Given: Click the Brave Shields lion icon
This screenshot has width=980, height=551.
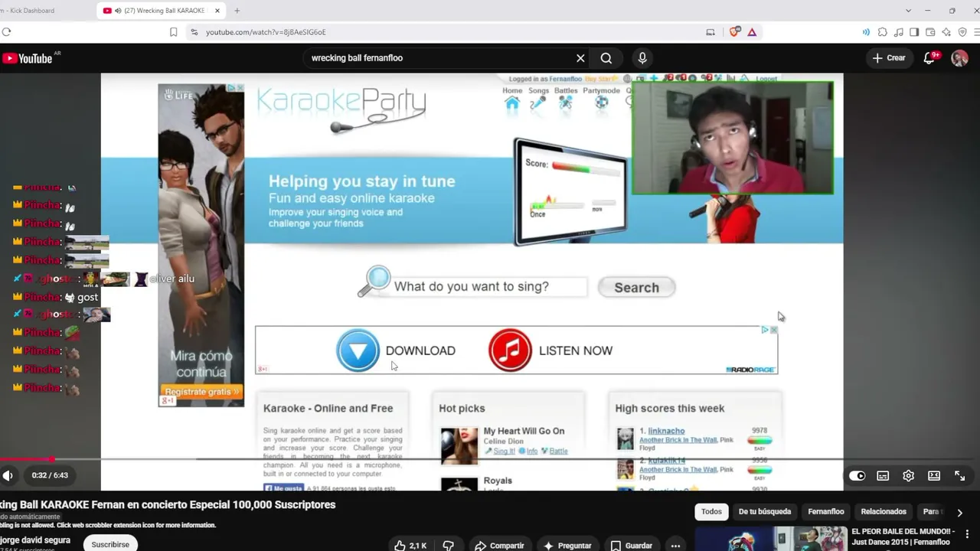Looking at the screenshot, I should click(x=735, y=32).
